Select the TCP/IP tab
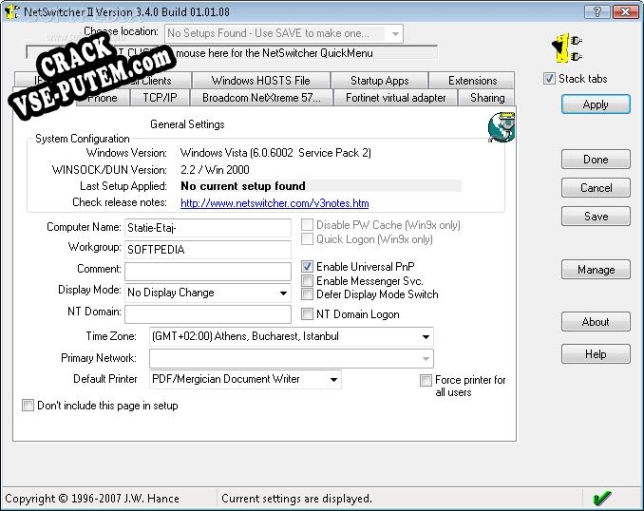The image size is (644, 511). click(160, 97)
